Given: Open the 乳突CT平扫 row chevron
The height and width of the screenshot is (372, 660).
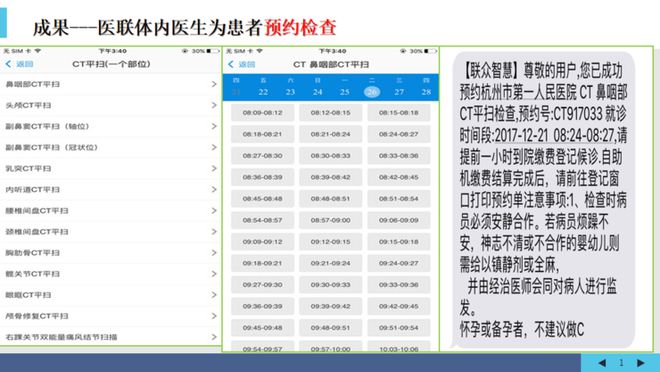Looking at the screenshot, I should [214, 168].
